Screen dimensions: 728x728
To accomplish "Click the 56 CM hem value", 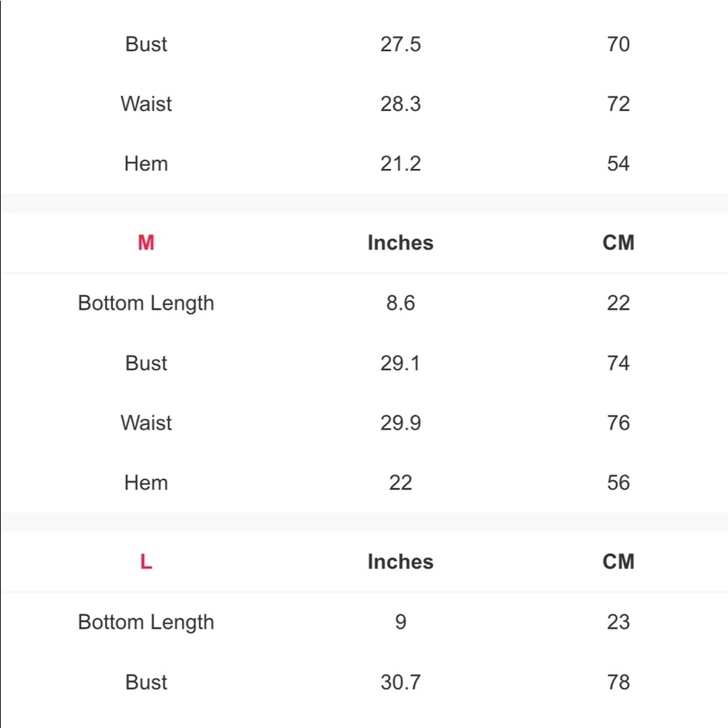I will [x=618, y=483].
